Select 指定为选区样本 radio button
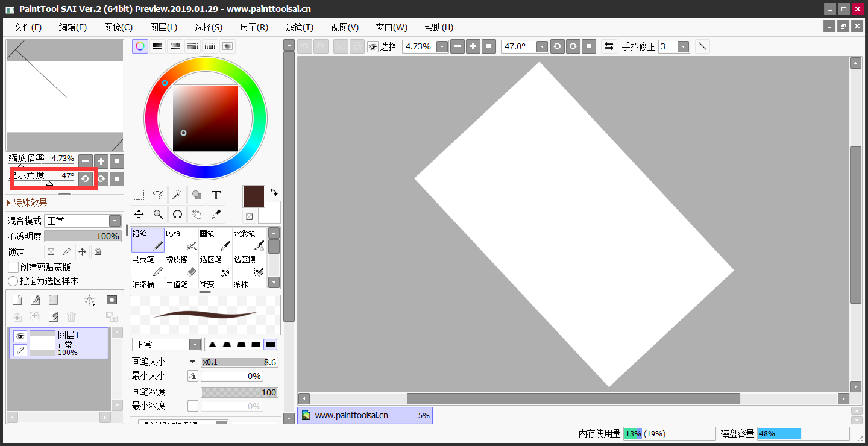This screenshot has width=868, height=446. pyautogui.click(x=13, y=281)
